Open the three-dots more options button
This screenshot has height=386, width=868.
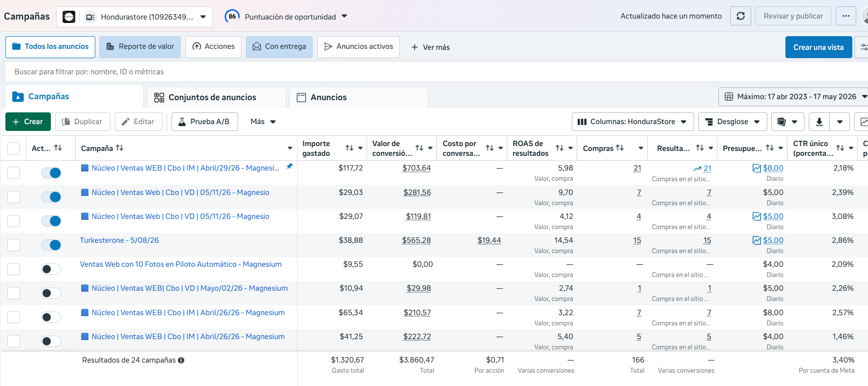(x=846, y=16)
